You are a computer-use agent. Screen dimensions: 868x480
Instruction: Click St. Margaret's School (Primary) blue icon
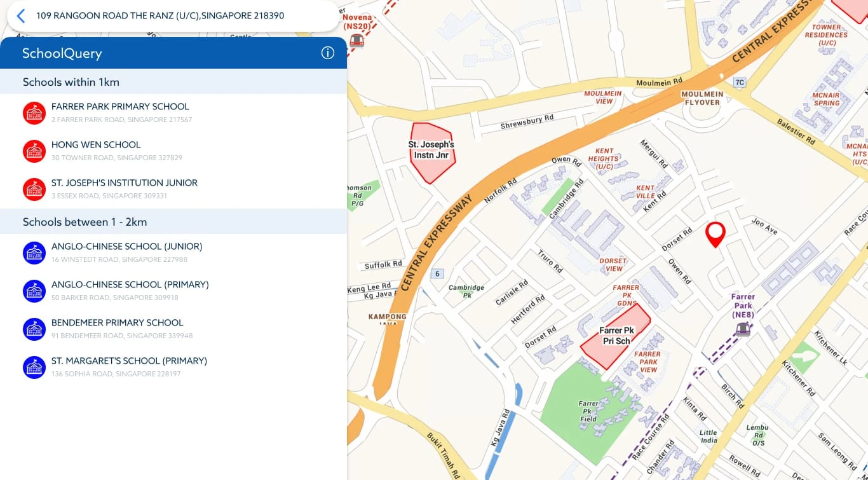coord(34,367)
